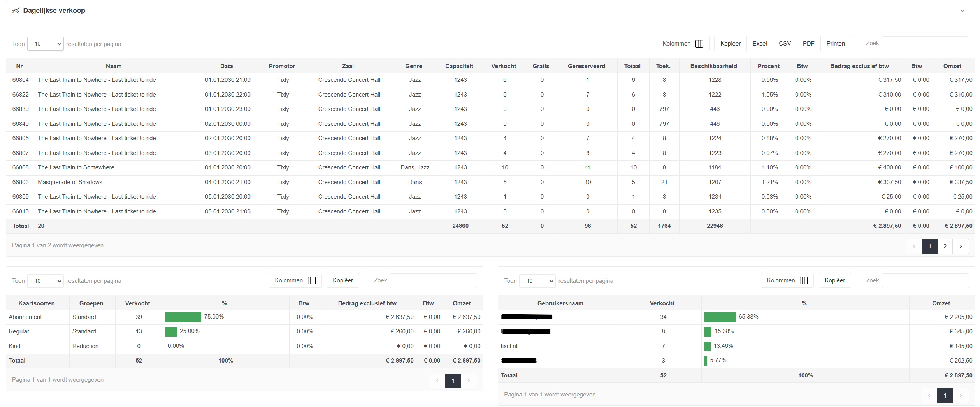Click Kopiëer button of Gebruikersnaam table
The height and width of the screenshot is (407, 980).
(834, 280)
